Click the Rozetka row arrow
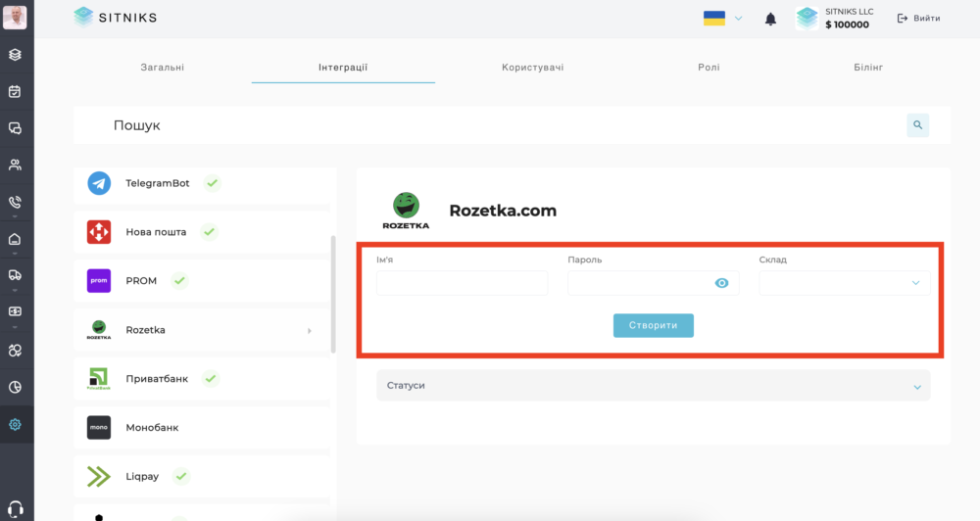Viewport: 980px width, 521px height. [310, 330]
